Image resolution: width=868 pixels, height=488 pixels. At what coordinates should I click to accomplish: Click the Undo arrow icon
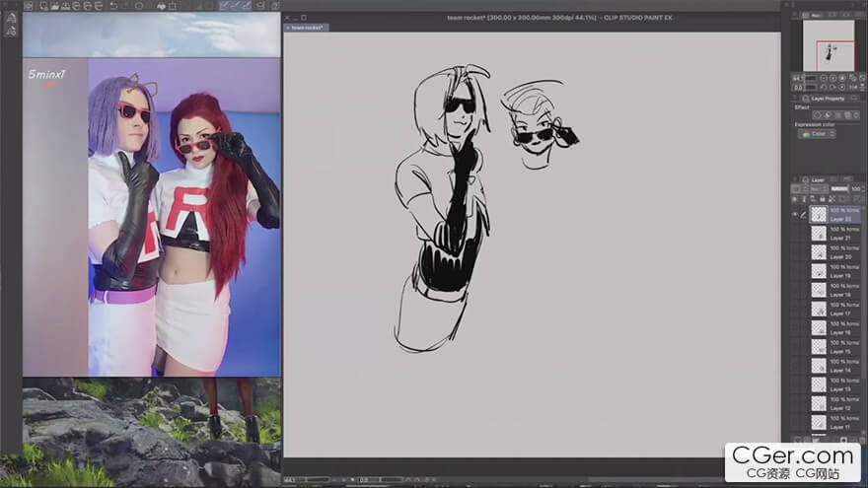(x=113, y=6)
